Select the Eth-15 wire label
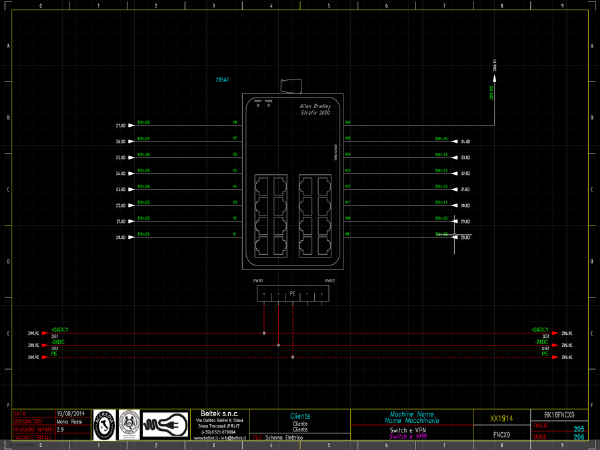The width and height of the screenshot is (600, 450). [x=441, y=139]
